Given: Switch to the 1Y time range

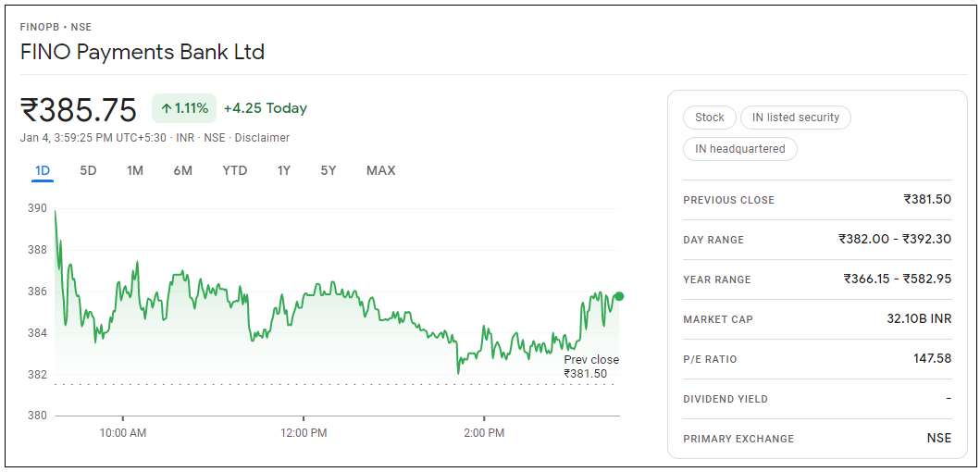Looking at the screenshot, I should click(284, 170).
